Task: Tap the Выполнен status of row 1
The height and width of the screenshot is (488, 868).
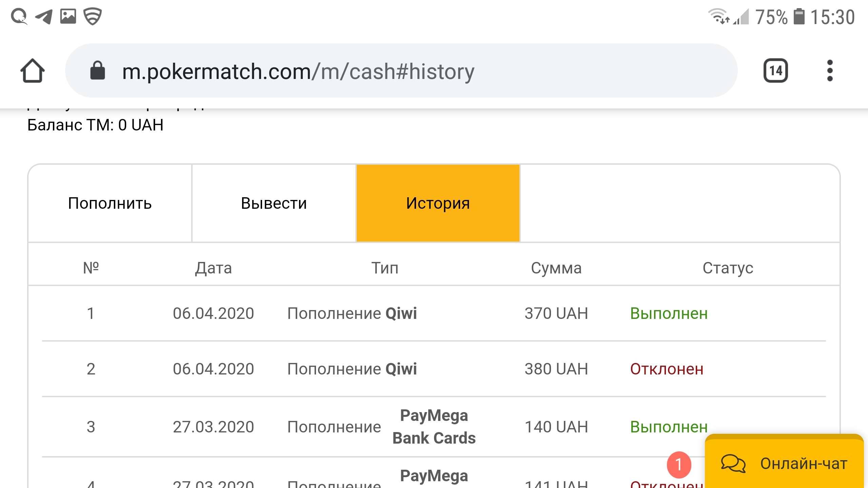Action: click(x=669, y=313)
